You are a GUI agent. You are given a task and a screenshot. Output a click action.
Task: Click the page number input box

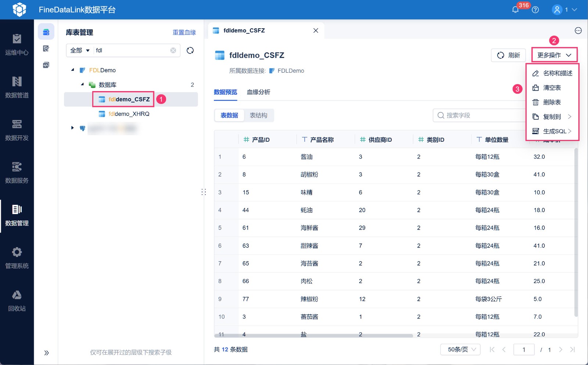click(524, 350)
